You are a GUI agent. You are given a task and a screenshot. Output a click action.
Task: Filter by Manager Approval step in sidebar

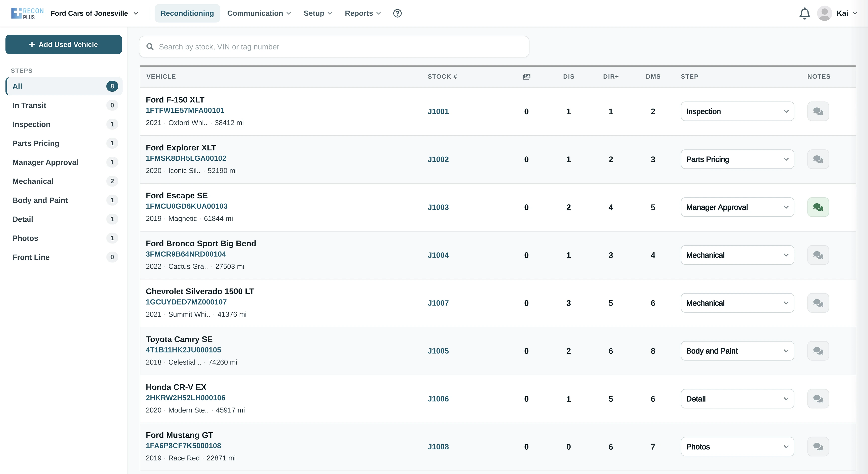click(x=64, y=162)
